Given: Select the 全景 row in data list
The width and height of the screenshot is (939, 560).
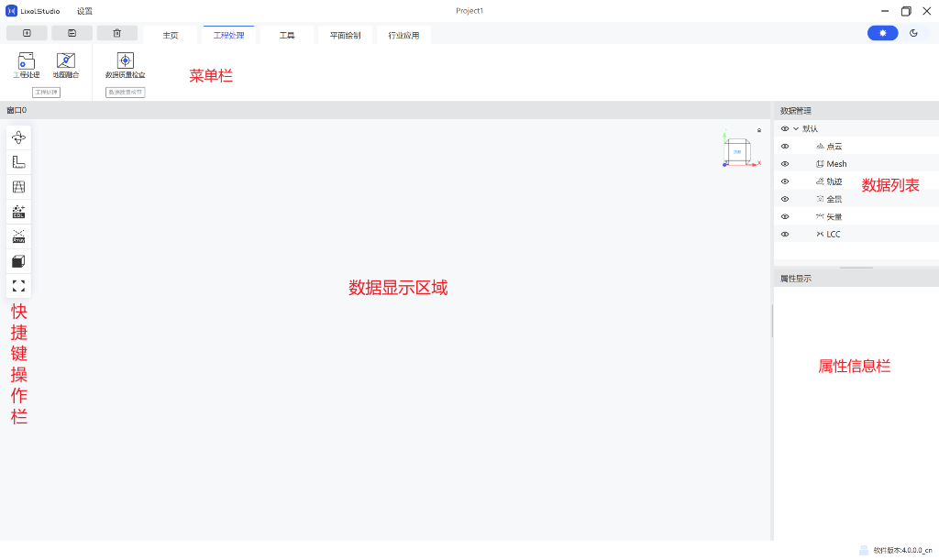Looking at the screenshot, I should click(x=856, y=199).
